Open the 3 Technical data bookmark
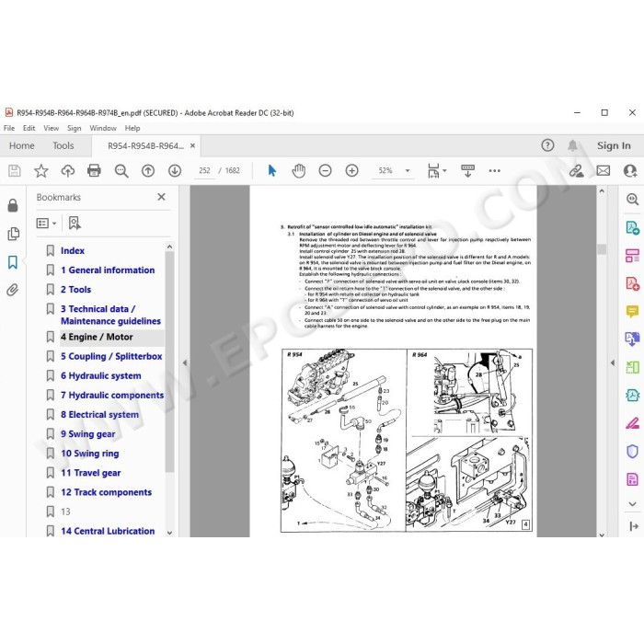Image resolution: width=644 pixels, height=644 pixels. tap(110, 315)
